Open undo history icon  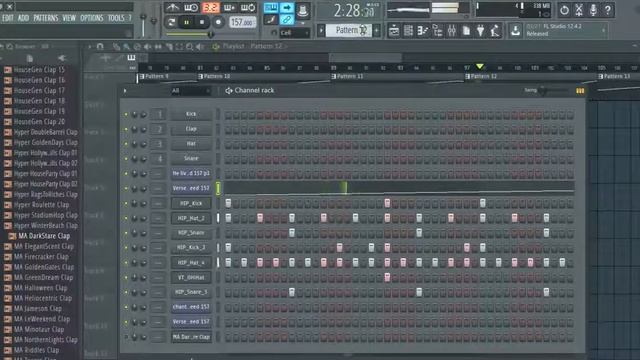click(x=564, y=10)
